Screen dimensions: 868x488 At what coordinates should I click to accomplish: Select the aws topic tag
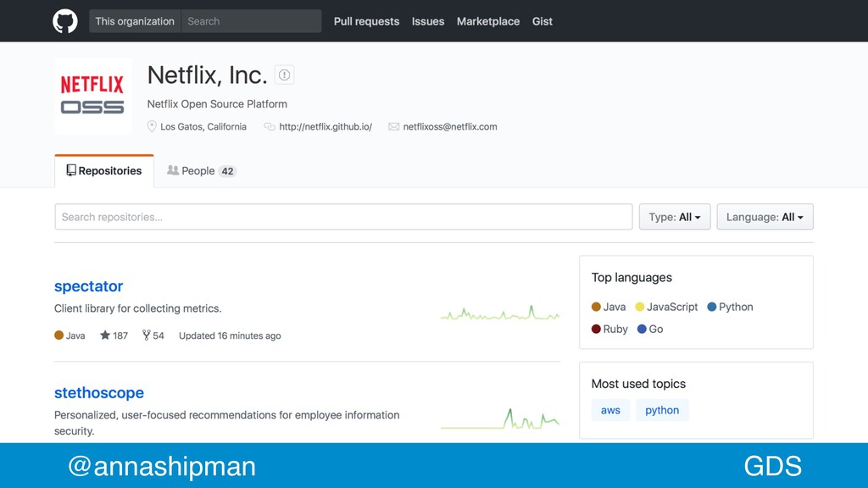pyautogui.click(x=610, y=410)
